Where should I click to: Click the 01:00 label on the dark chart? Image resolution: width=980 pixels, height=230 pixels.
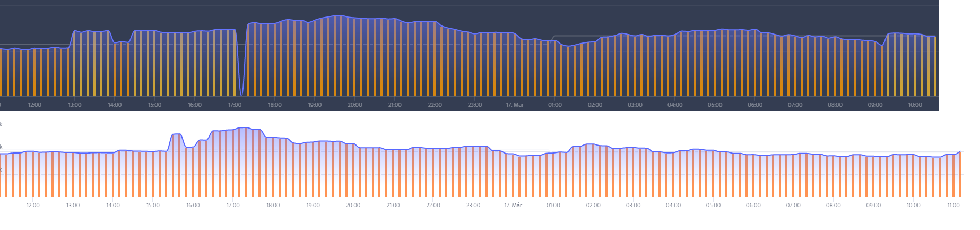[555, 105]
